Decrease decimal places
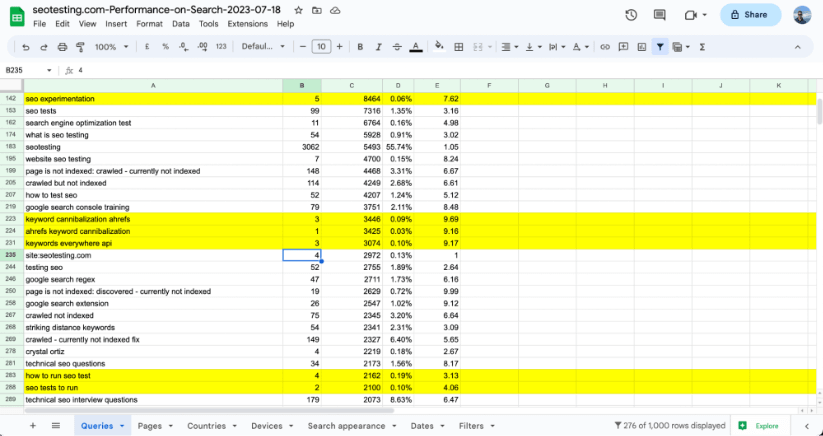This screenshot has height=436, width=823. [x=183, y=47]
